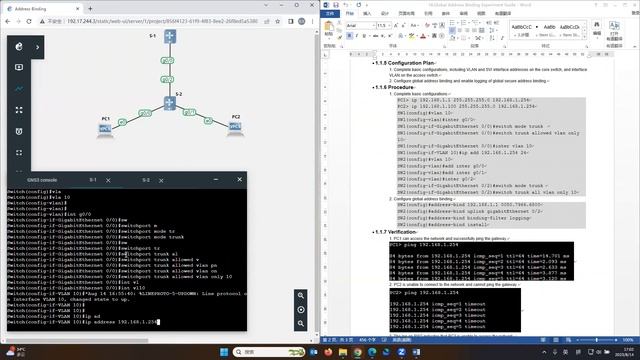Close the GNS3 console panel
The image size is (640, 360).
[x=240, y=180]
